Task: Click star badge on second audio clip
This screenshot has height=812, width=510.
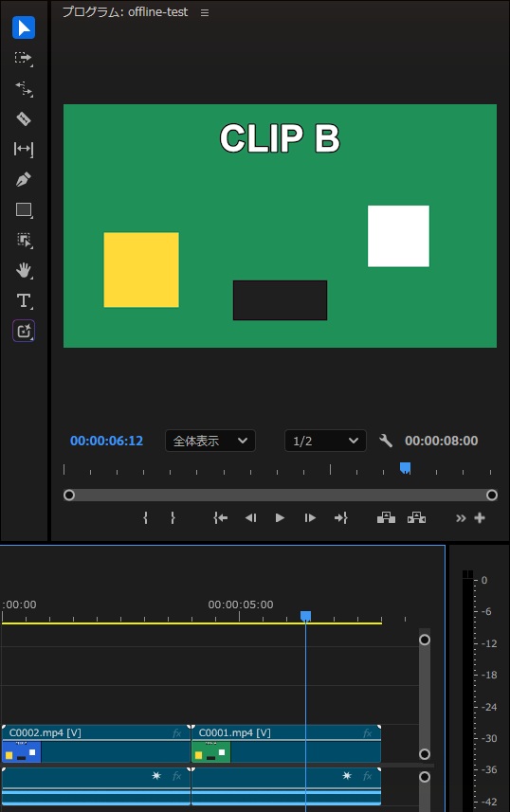Action: pos(347,776)
